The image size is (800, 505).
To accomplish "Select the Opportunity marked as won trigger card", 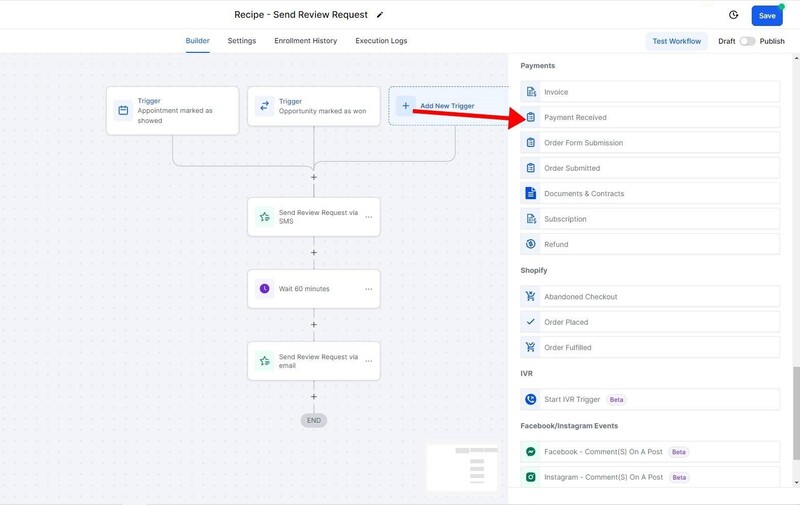I will 314,106.
